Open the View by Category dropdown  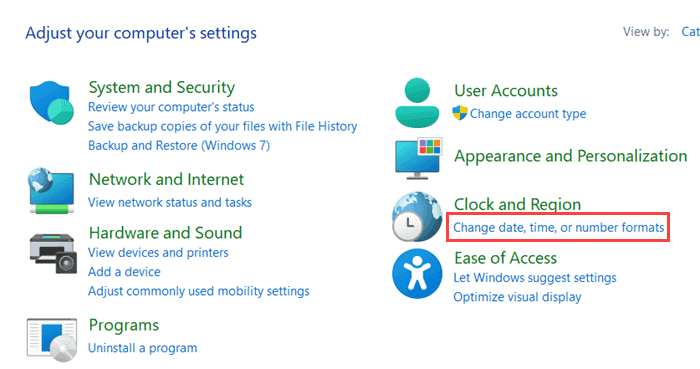(x=690, y=32)
